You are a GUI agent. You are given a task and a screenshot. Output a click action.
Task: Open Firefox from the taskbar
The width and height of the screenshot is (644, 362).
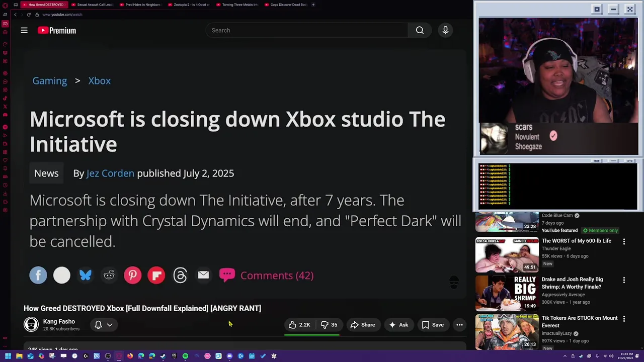tap(130, 356)
